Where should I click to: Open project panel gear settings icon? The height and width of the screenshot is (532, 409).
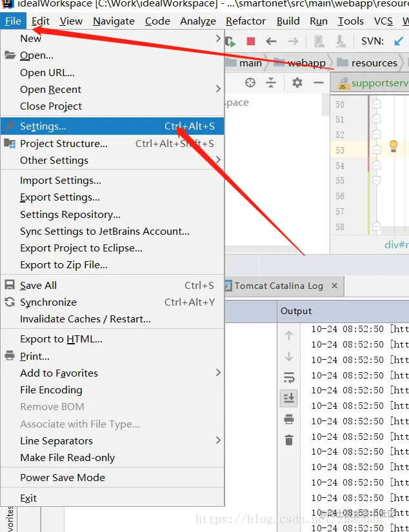pyautogui.click(x=297, y=83)
